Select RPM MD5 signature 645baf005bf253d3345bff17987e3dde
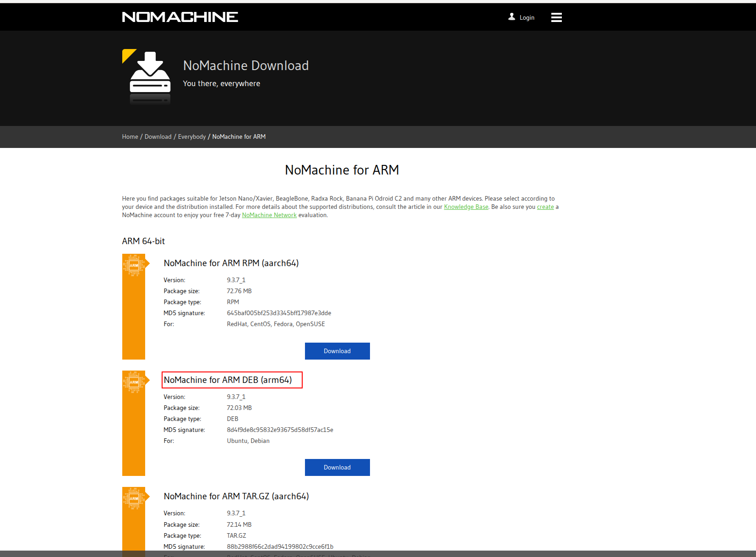This screenshot has height=557, width=756. [x=279, y=313]
